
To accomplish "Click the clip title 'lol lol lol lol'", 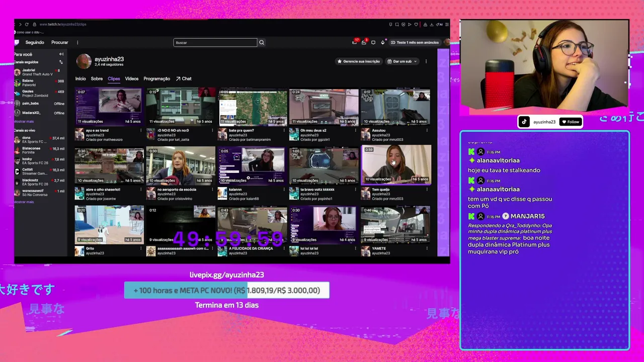I will point(309,248).
